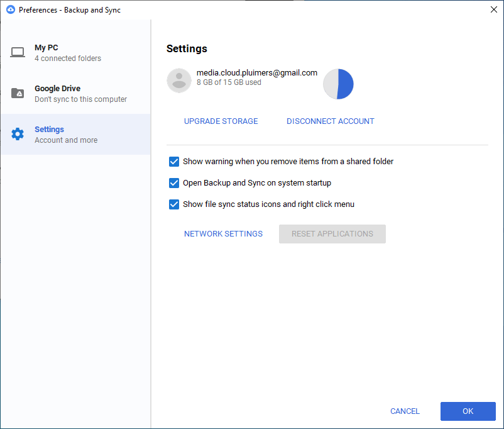Viewport: 504px width, 429px height.
Task: Toggle Show file sync status icons option
Action: pos(174,204)
